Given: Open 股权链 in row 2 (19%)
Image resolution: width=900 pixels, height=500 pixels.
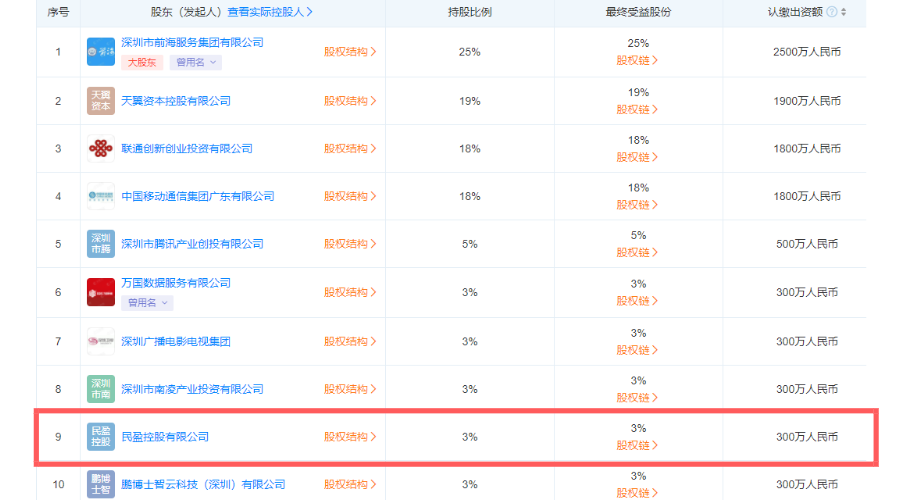Looking at the screenshot, I should [637, 110].
